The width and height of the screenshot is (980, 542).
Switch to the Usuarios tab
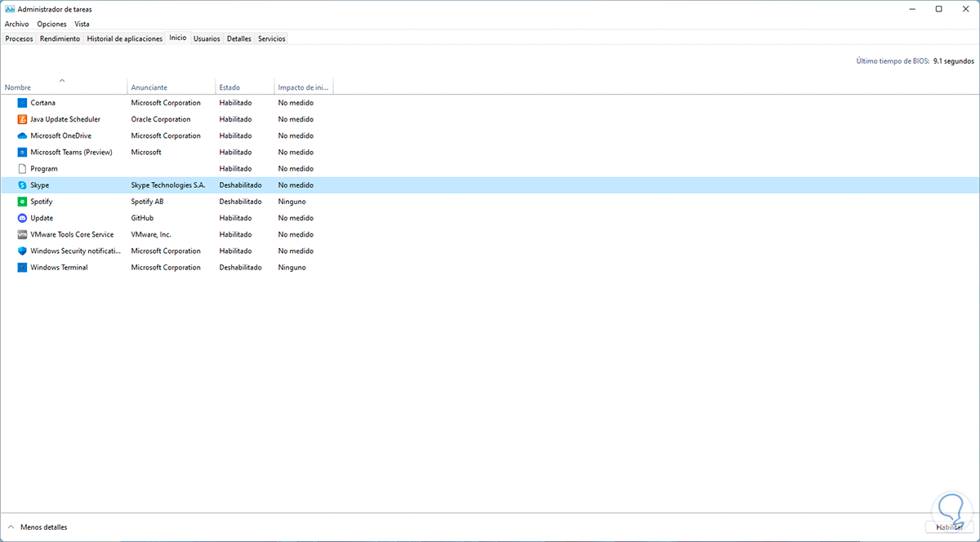[207, 38]
